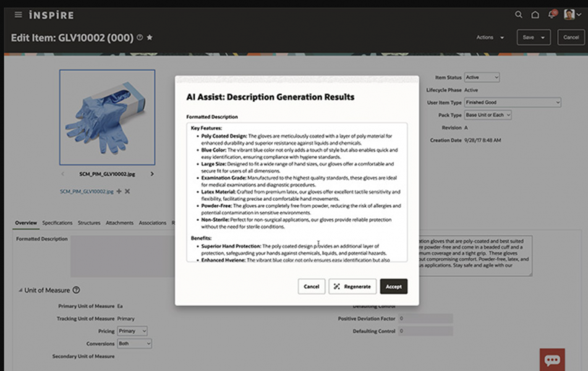Open the notifications bell
This screenshot has width=588, height=371.
tap(551, 14)
